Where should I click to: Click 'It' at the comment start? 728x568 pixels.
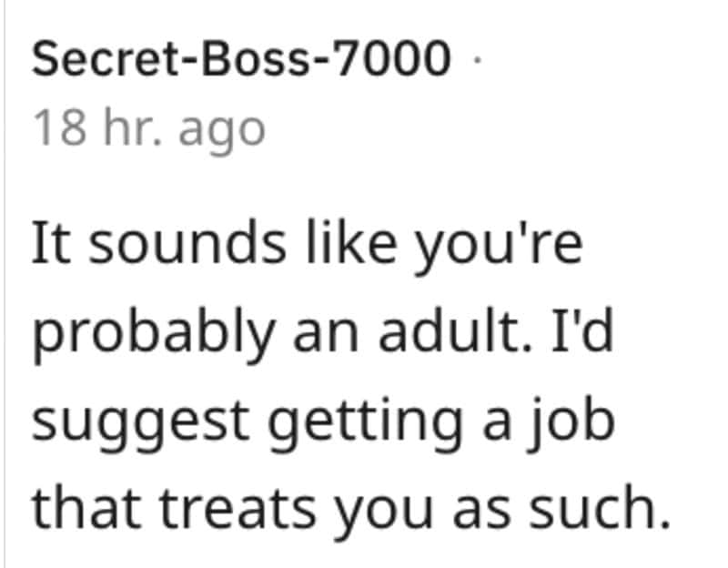[51, 243]
